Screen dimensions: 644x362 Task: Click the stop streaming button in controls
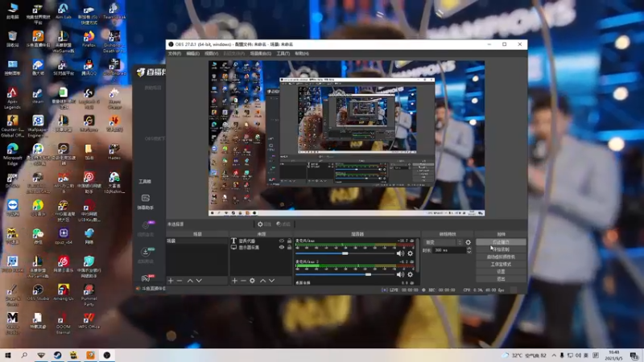click(x=501, y=242)
